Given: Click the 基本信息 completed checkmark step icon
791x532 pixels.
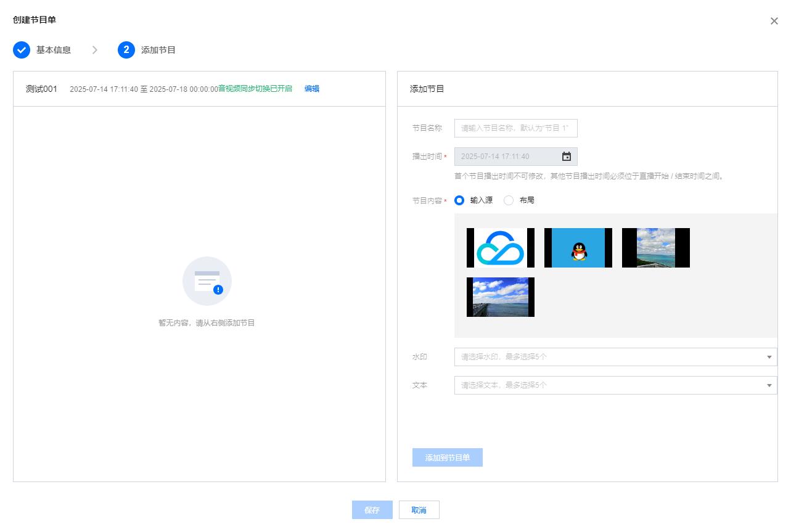Looking at the screenshot, I should (22, 50).
